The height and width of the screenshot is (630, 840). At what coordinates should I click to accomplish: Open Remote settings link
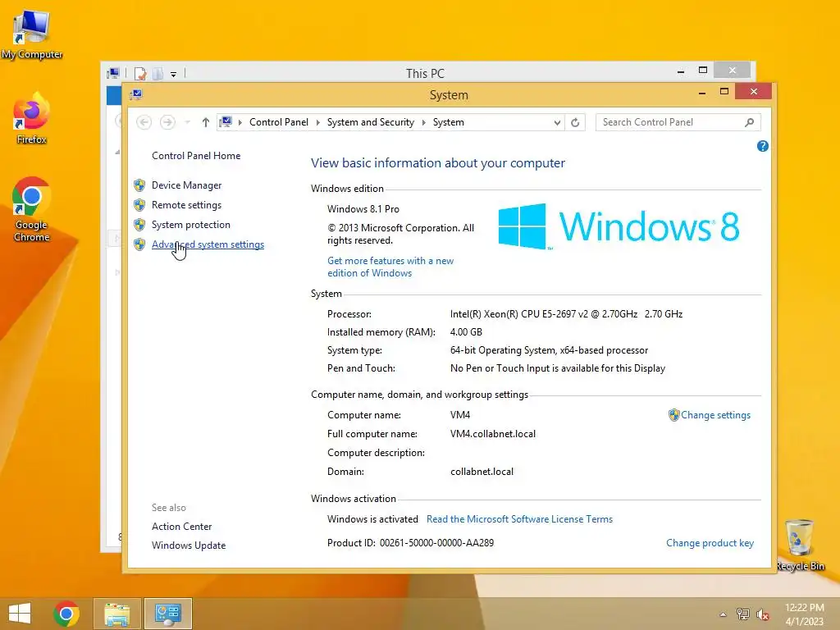186,205
